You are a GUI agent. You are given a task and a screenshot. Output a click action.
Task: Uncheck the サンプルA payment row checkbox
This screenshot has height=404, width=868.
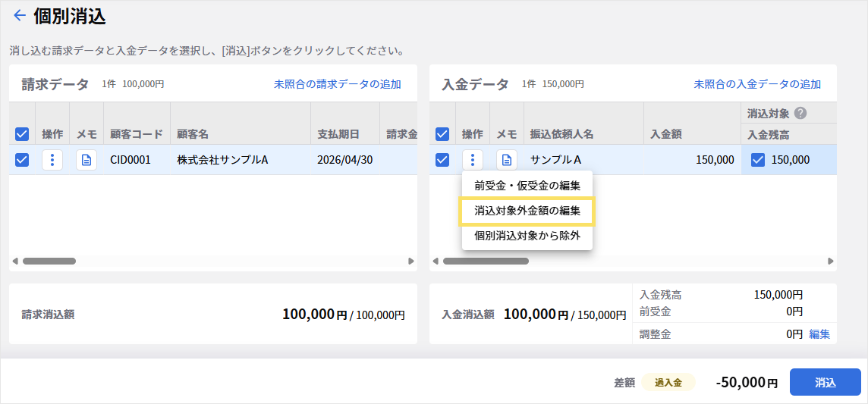tap(442, 160)
